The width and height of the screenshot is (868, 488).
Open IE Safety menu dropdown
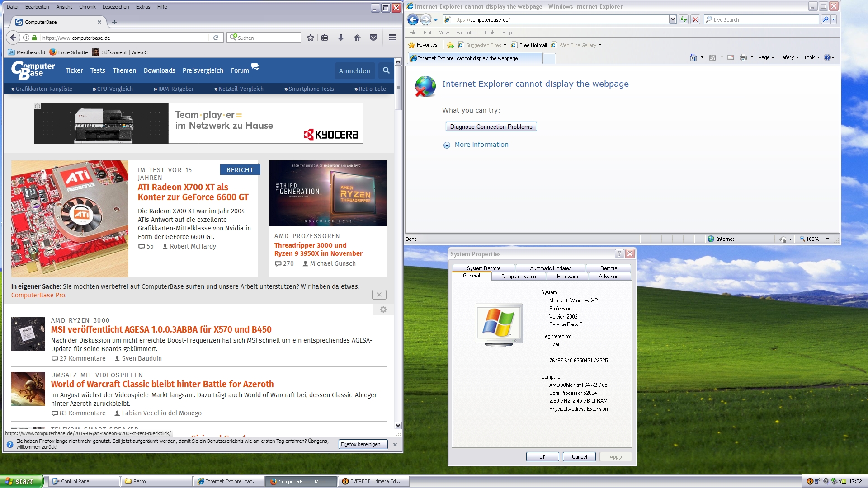[x=789, y=57]
